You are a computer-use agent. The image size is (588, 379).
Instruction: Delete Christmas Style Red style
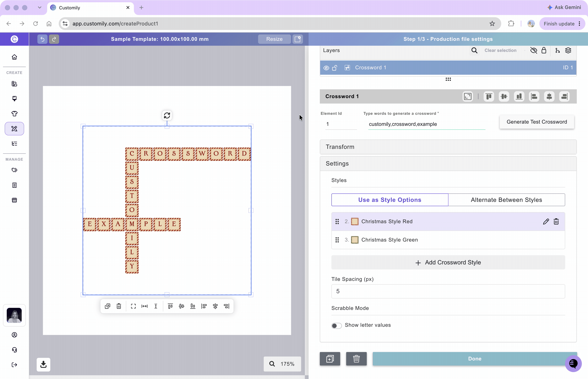[x=556, y=222]
